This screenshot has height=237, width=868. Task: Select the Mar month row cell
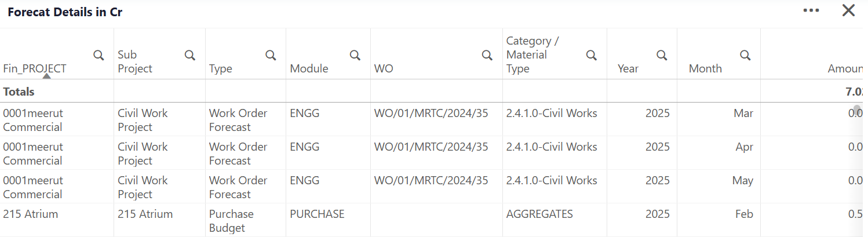point(743,113)
